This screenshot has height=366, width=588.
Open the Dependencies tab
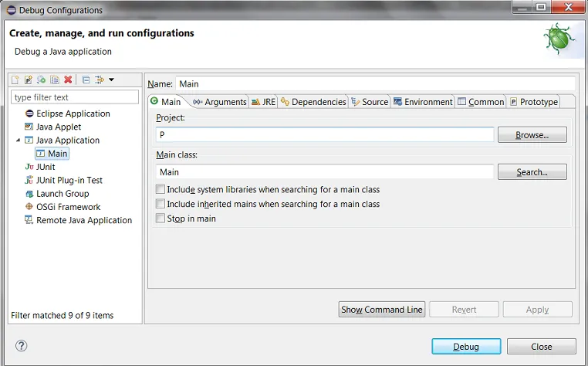(x=313, y=102)
